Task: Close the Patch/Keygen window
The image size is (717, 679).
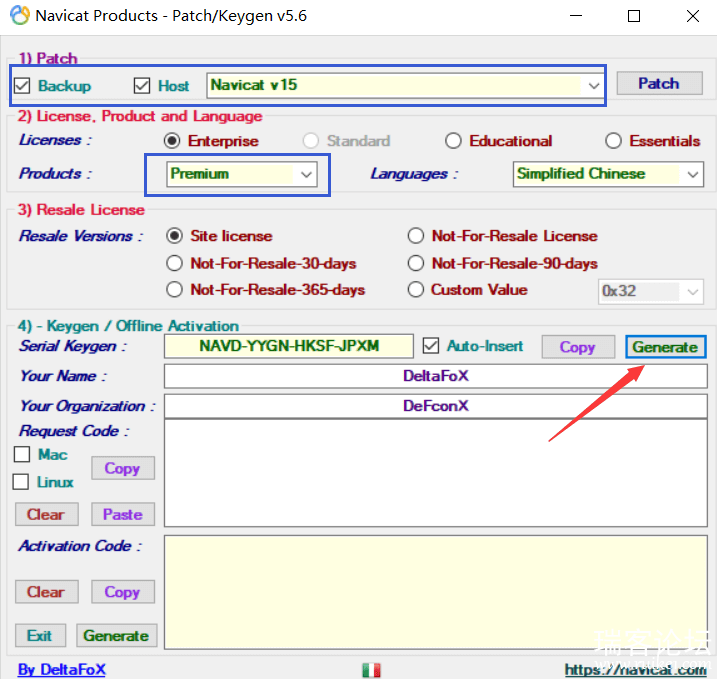Action: 693,16
